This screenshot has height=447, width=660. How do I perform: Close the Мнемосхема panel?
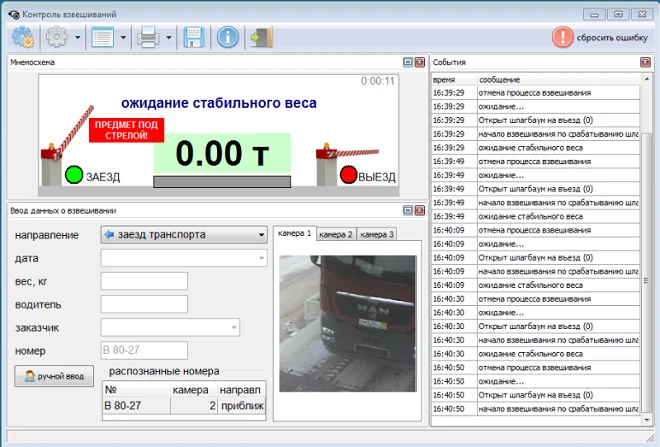(420, 62)
